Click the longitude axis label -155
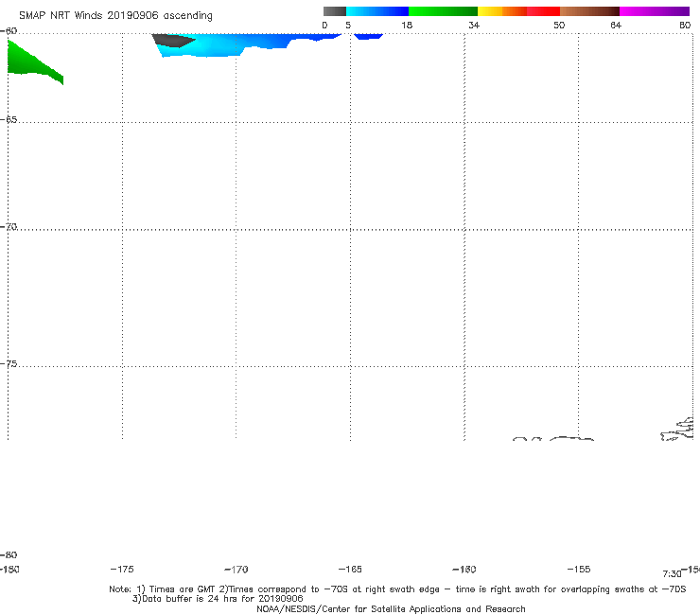This screenshot has width=700, height=615. [579, 569]
